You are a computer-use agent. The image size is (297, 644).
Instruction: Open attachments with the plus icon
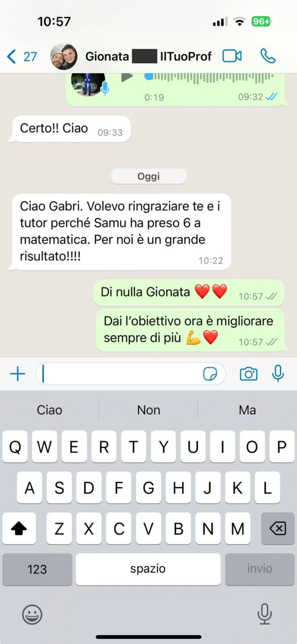pos(18,374)
